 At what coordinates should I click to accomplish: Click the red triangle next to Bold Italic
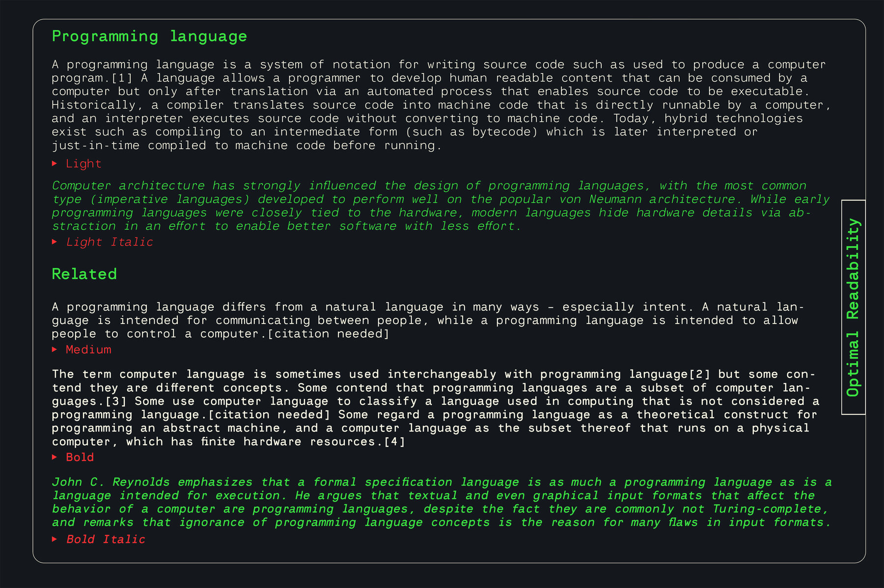point(55,539)
